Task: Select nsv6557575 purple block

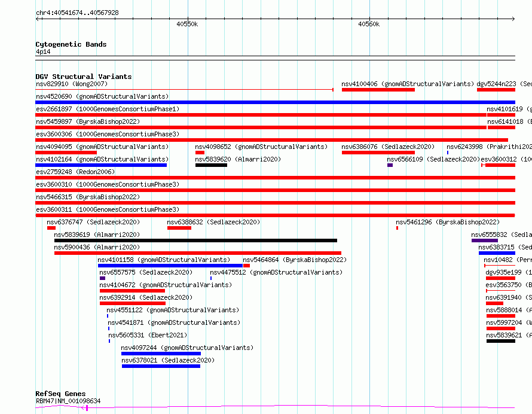Action: (x=102, y=278)
